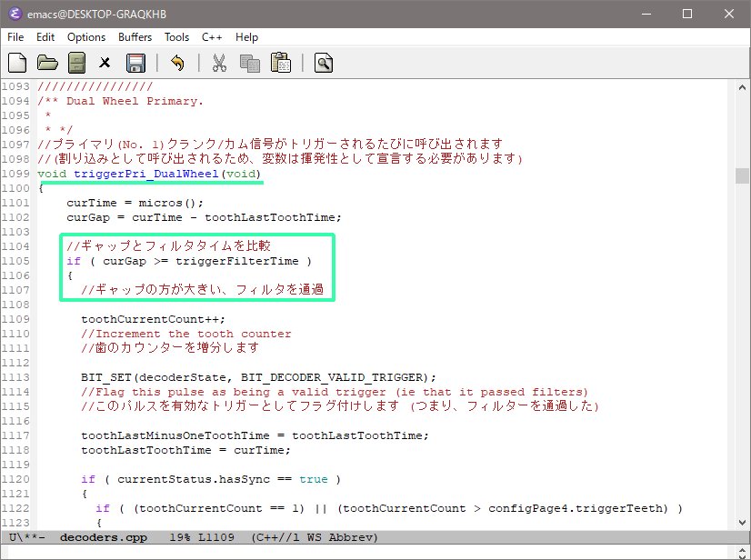Click on BIT_DECODER_VALID_TRIGGER text
The width and height of the screenshot is (751, 560).
click(332, 377)
